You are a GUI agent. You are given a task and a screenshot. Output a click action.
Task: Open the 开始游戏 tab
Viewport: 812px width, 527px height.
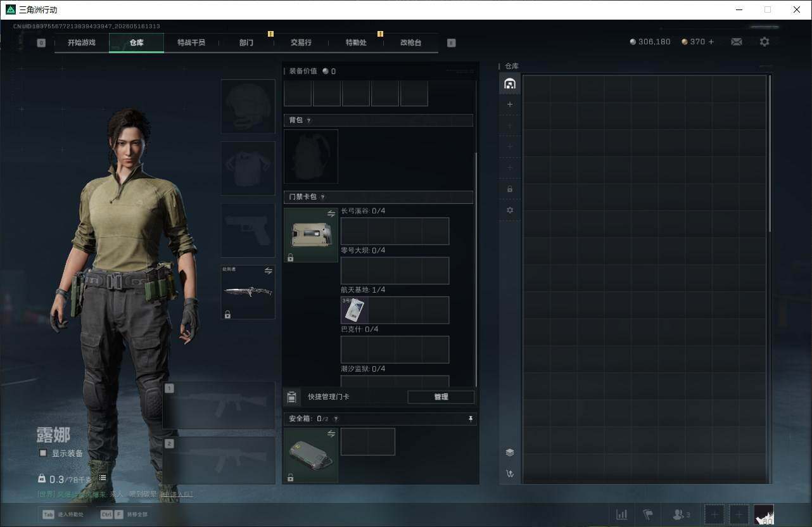coord(82,42)
